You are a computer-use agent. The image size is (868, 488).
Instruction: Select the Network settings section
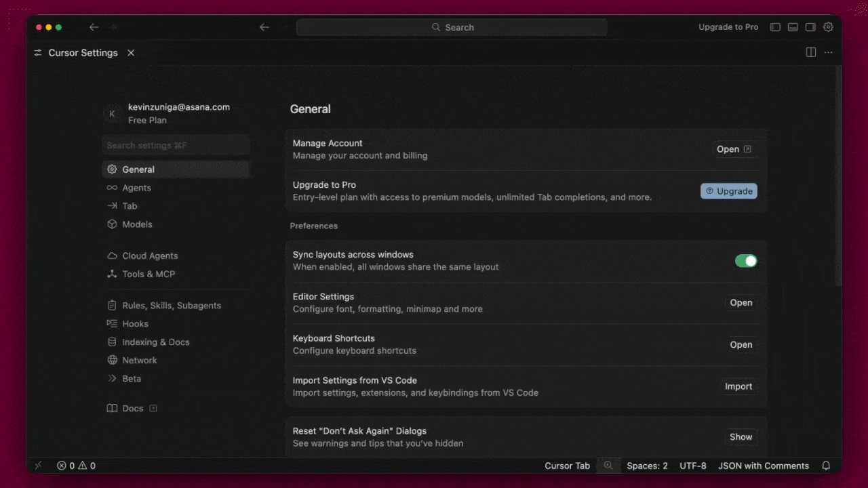(176, 361)
